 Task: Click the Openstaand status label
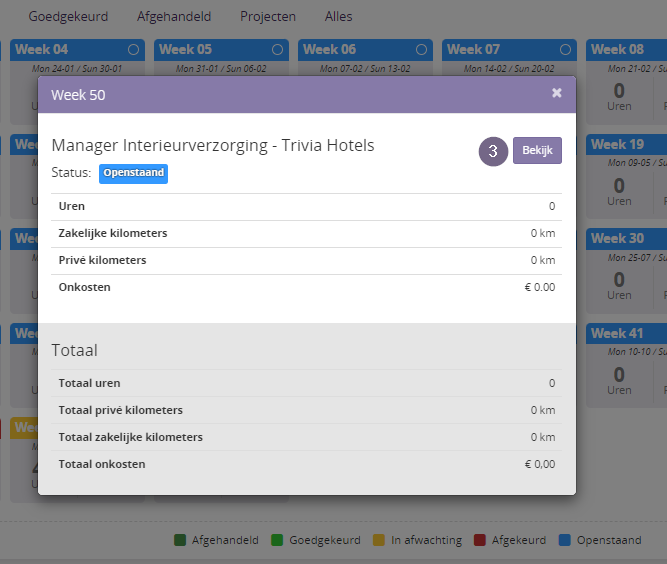(133, 174)
